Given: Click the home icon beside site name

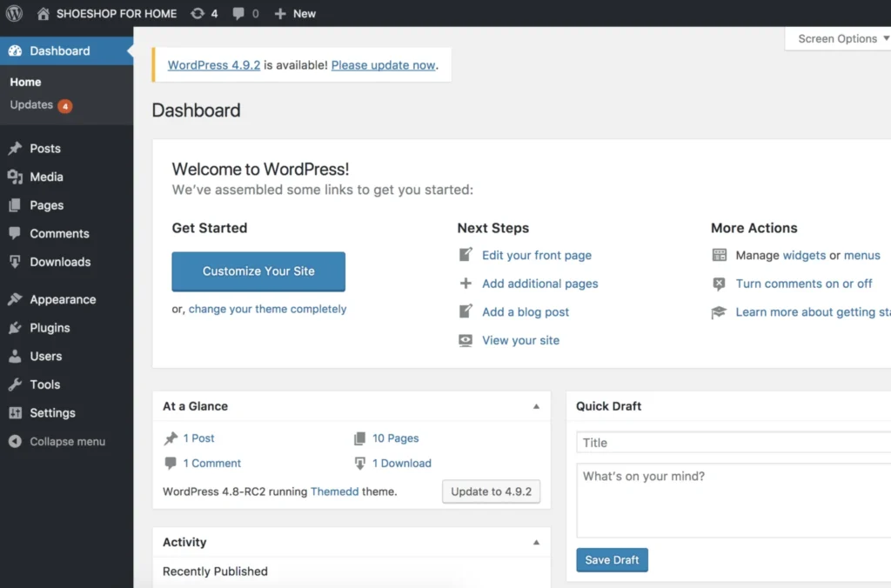Looking at the screenshot, I should [x=44, y=14].
